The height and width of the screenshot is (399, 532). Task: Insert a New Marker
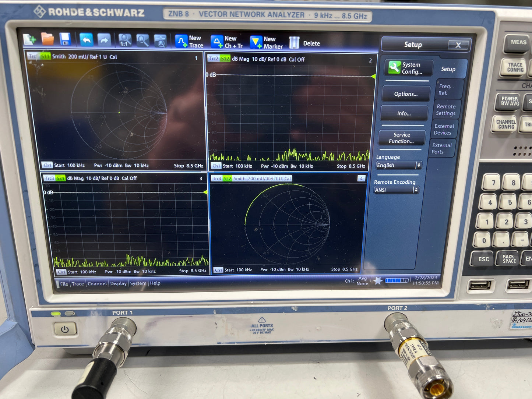click(x=266, y=43)
